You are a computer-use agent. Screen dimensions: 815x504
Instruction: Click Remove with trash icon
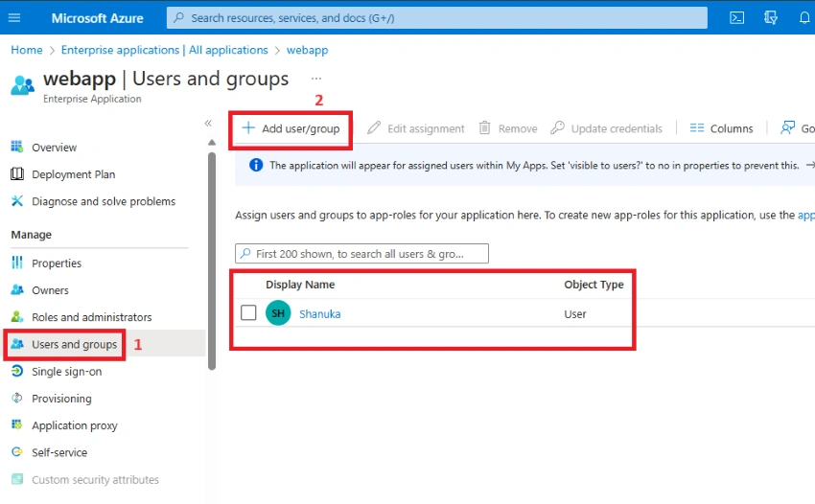508,128
